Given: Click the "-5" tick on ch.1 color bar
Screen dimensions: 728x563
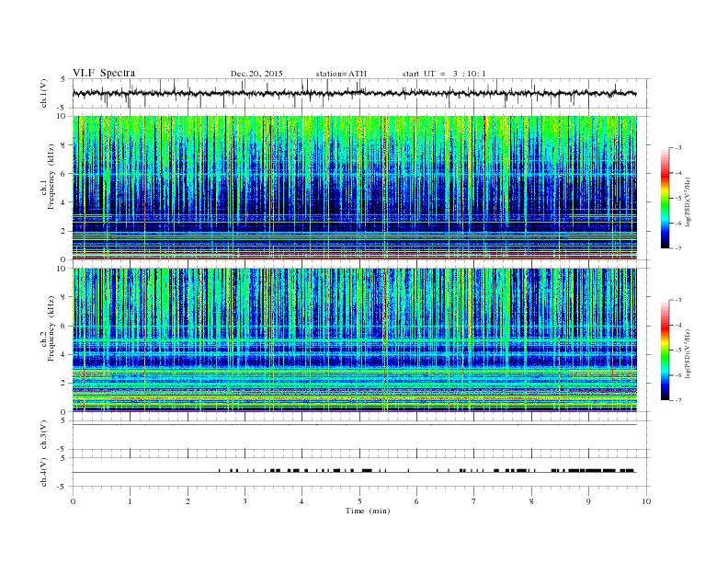Looking at the screenshot, I should tap(677, 199).
